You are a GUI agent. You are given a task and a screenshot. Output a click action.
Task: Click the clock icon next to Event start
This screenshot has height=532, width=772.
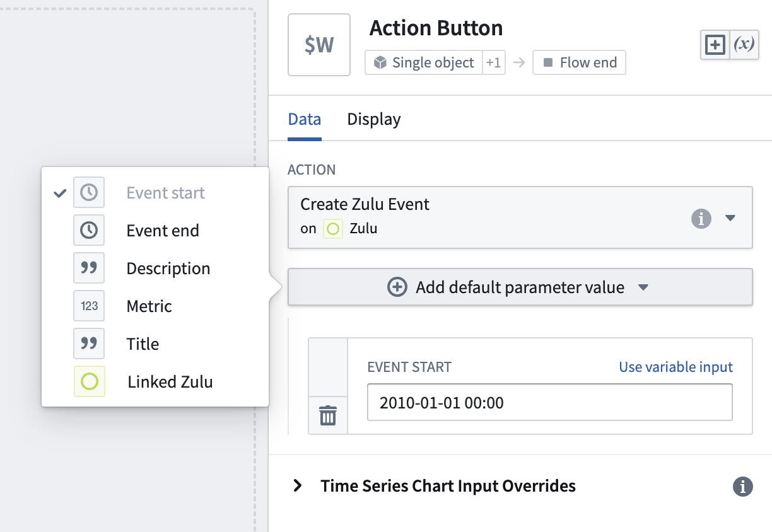pyautogui.click(x=89, y=193)
